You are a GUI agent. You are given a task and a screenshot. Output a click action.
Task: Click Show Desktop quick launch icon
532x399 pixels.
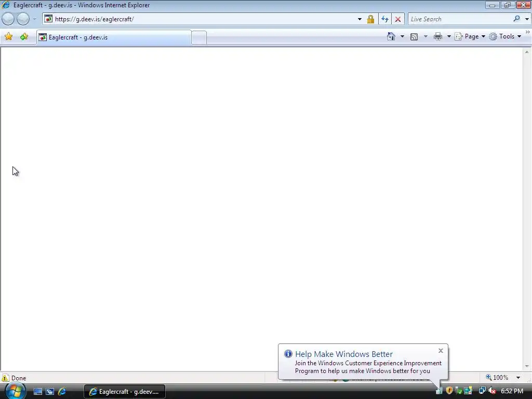(x=37, y=391)
